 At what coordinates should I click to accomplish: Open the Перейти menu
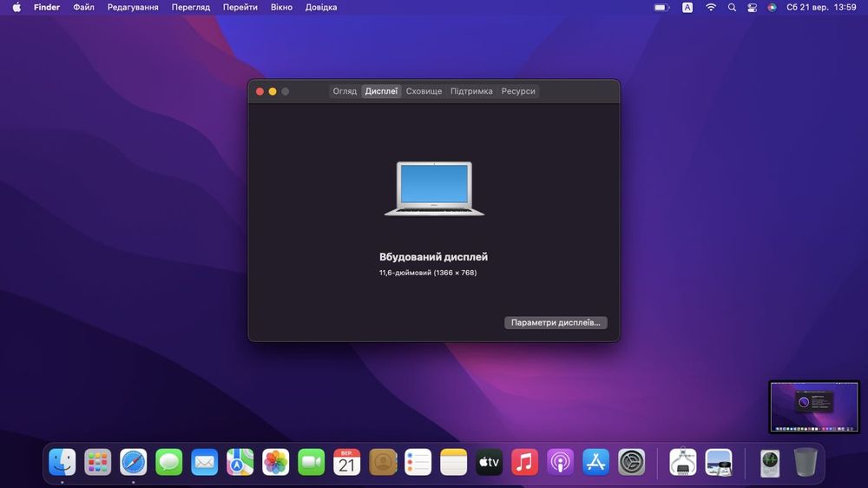tap(240, 7)
